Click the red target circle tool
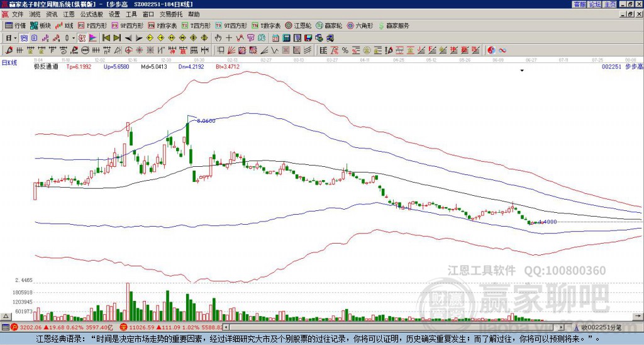 pyautogui.click(x=128, y=50)
